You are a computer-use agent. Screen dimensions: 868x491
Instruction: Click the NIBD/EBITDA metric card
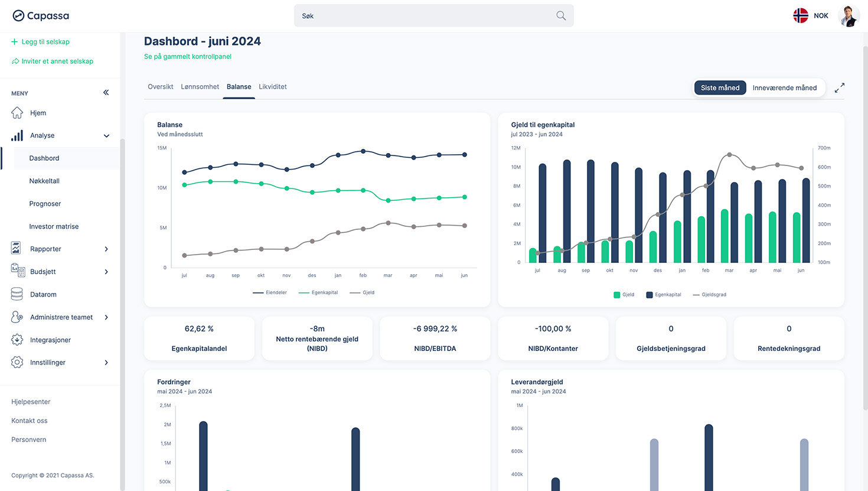coord(435,338)
